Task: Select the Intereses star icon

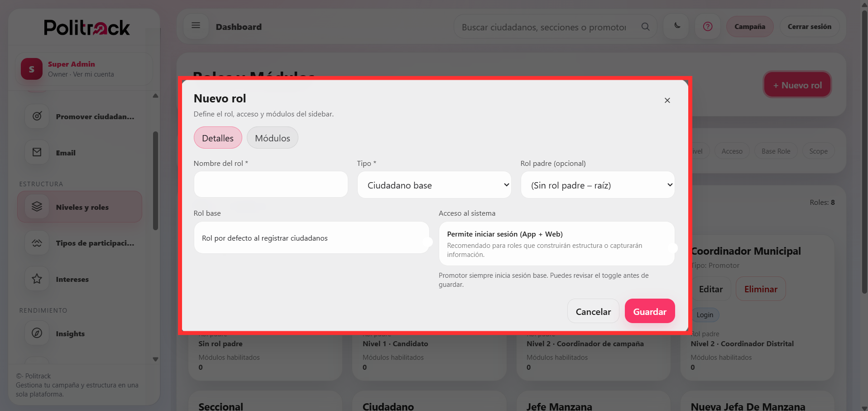Action: click(x=37, y=279)
